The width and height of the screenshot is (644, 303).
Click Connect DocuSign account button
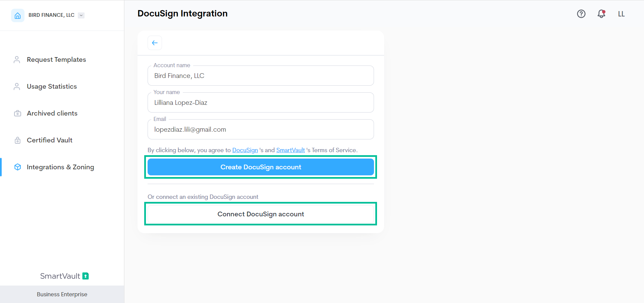[261, 214]
